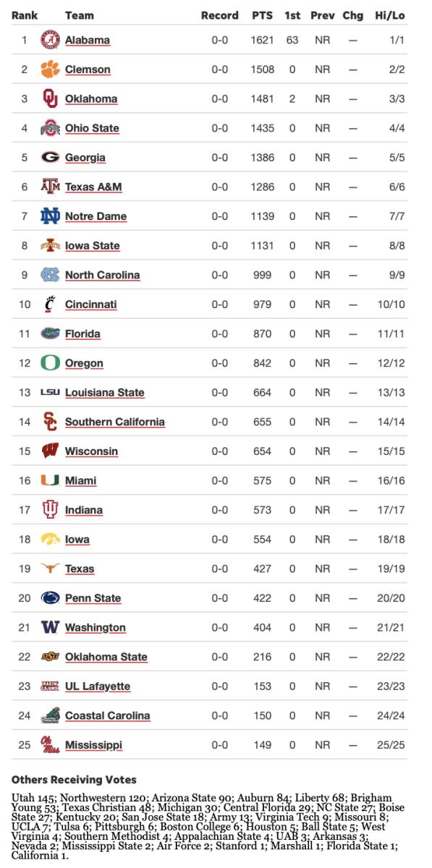Click the Penn State lion logo
Image resolution: width=432 pixels, height=868 pixels.
pos(50,598)
